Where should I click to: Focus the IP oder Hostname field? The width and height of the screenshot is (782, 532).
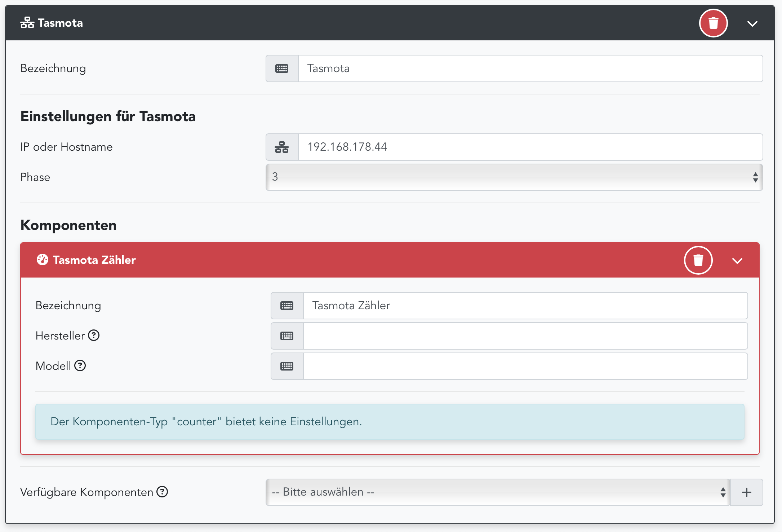pyautogui.click(x=530, y=147)
